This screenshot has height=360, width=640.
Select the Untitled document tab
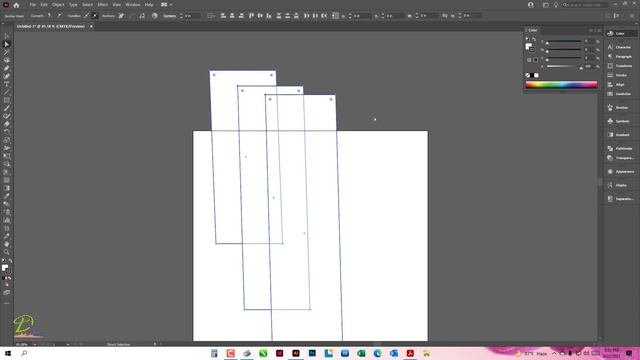(51, 27)
